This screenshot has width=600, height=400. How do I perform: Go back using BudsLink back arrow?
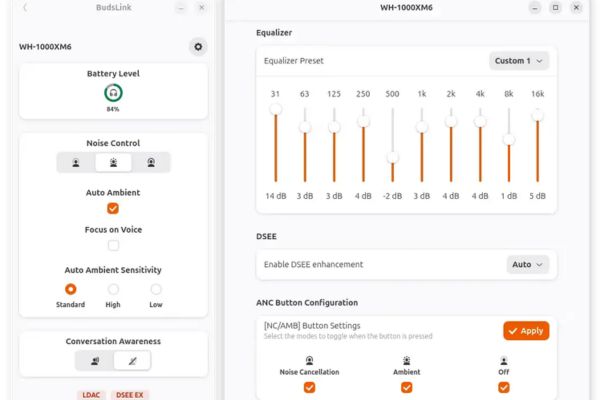[25, 7]
